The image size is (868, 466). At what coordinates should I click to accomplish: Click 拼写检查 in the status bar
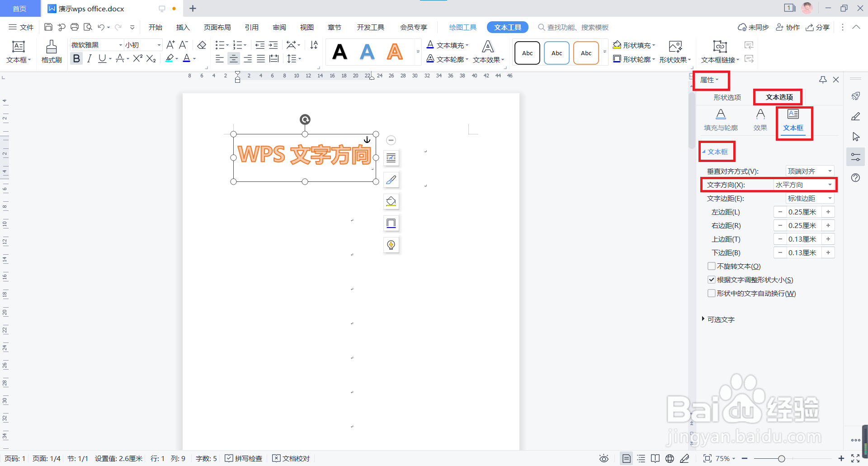tap(244, 458)
